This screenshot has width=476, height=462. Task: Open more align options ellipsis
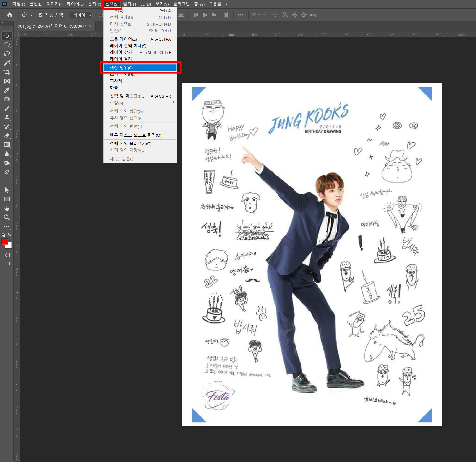(x=241, y=15)
